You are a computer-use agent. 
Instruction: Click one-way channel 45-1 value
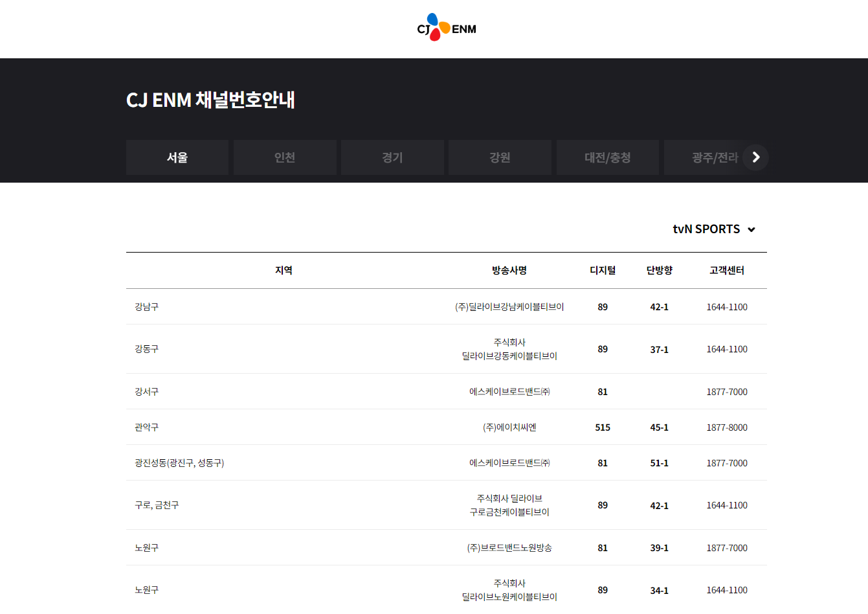659,427
